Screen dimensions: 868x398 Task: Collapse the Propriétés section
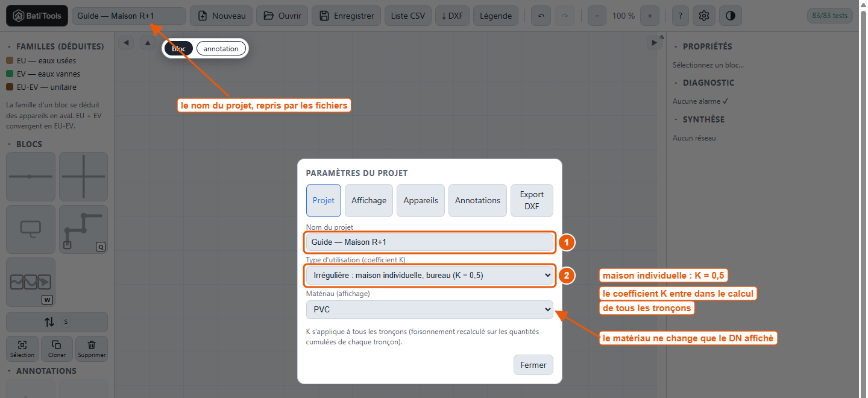[703, 46]
